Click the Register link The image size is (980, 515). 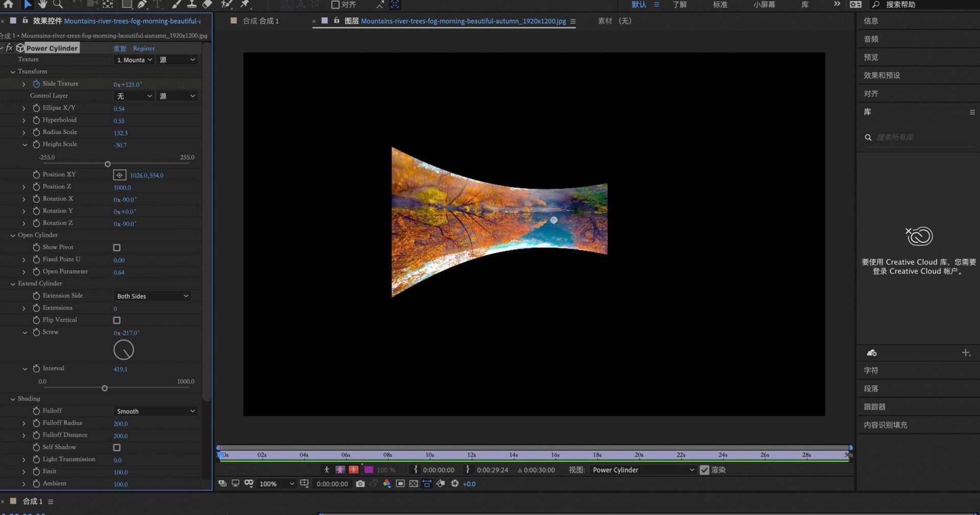(143, 48)
